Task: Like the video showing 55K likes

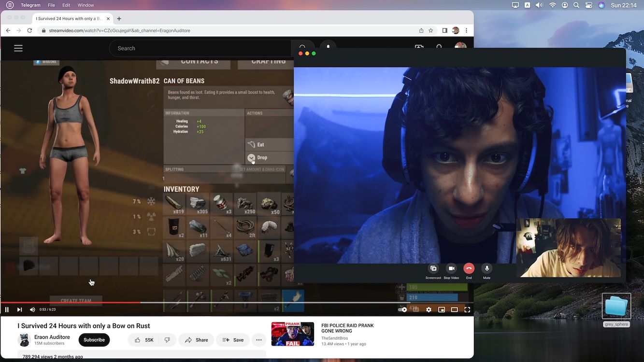Action: coord(144,340)
